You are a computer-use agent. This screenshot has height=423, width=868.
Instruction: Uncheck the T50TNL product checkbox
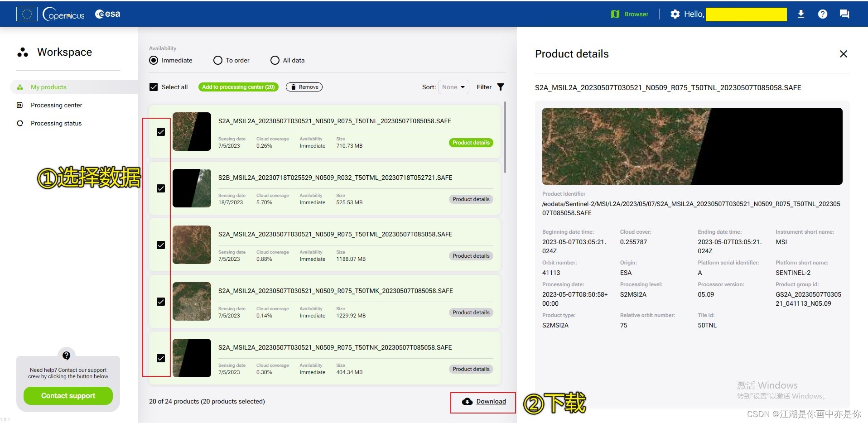tap(161, 132)
